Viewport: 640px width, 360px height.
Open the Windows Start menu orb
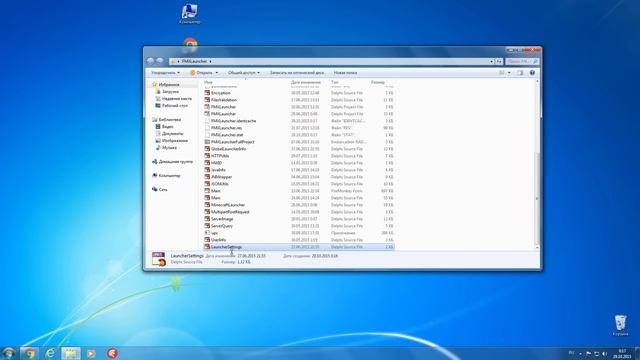tap(8, 353)
